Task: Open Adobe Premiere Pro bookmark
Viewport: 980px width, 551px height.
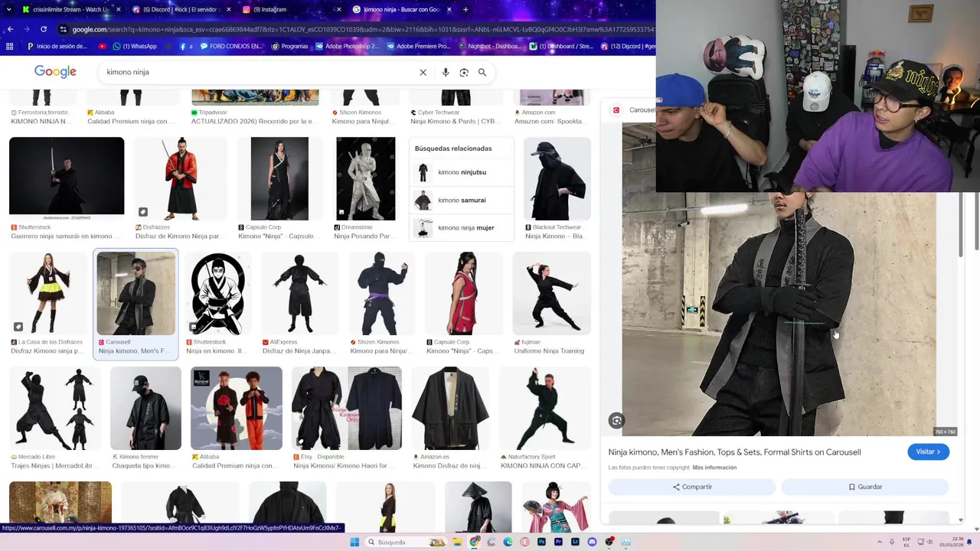Action: [x=418, y=46]
